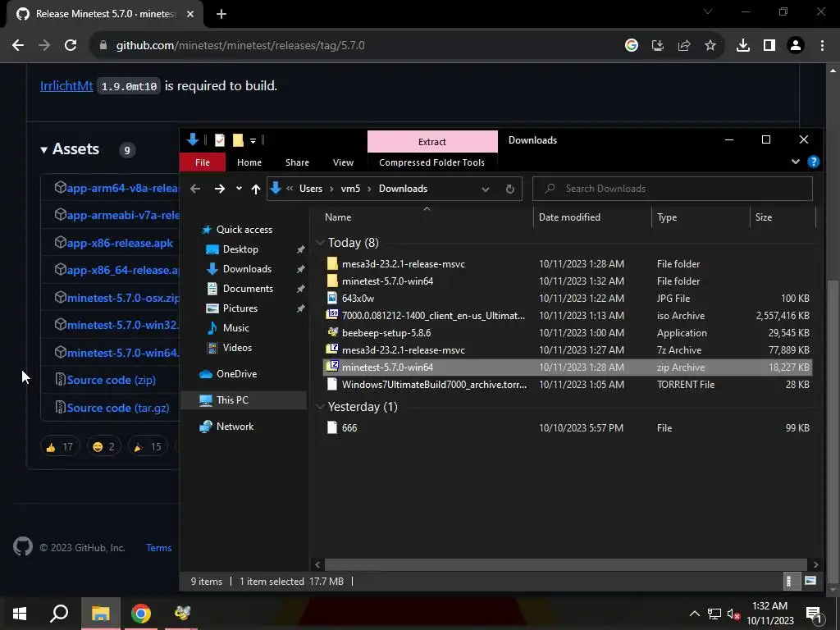
Task: Click Properties icon in Explorer quick access toolbar
Action: [220, 140]
